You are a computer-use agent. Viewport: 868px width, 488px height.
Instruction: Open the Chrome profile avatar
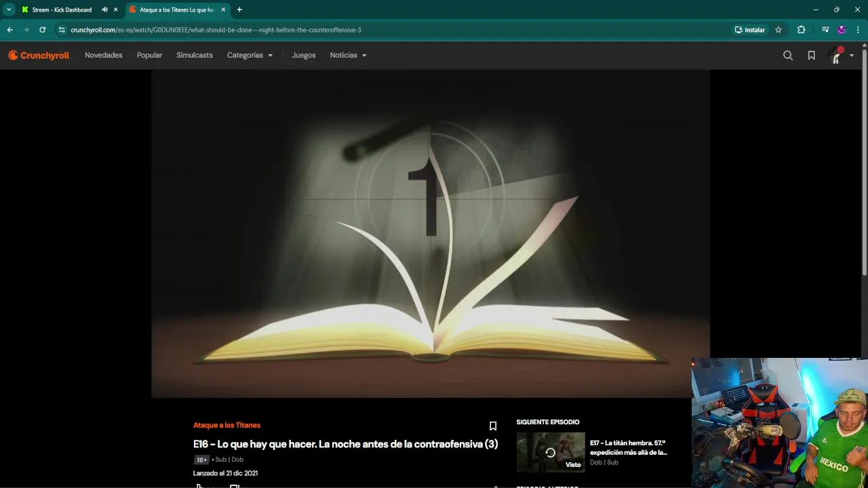(x=842, y=30)
